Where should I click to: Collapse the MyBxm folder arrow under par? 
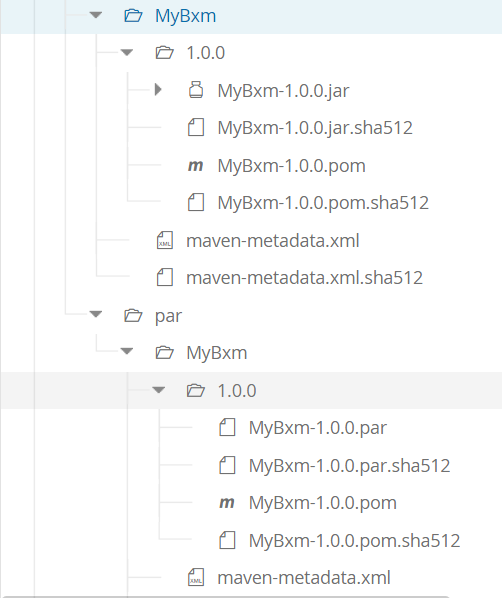(127, 351)
